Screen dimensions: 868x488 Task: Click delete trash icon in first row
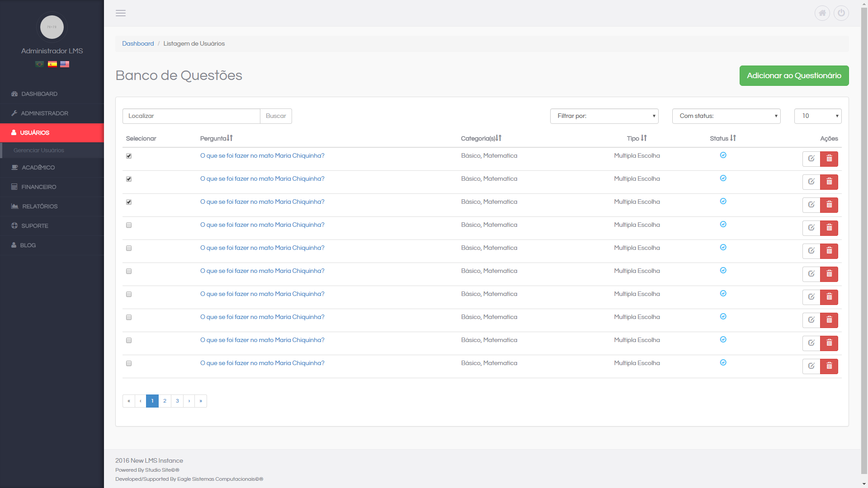click(x=829, y=159)
